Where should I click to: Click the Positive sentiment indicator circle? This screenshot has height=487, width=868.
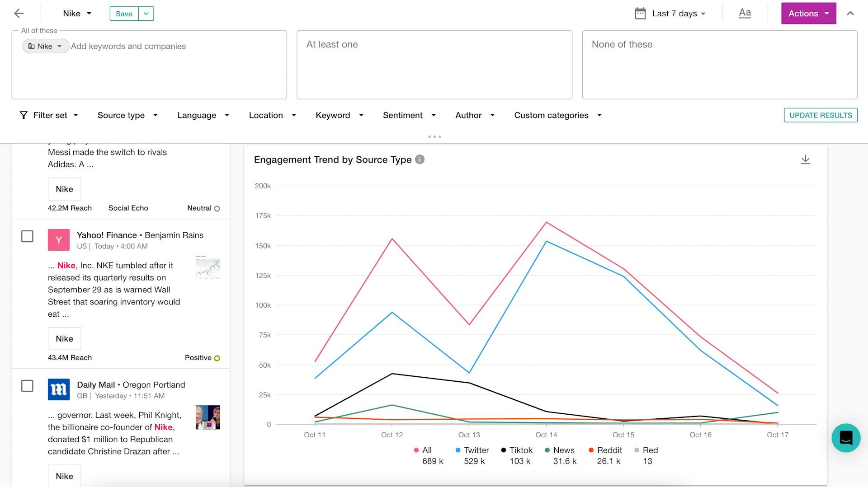[217, 358]
